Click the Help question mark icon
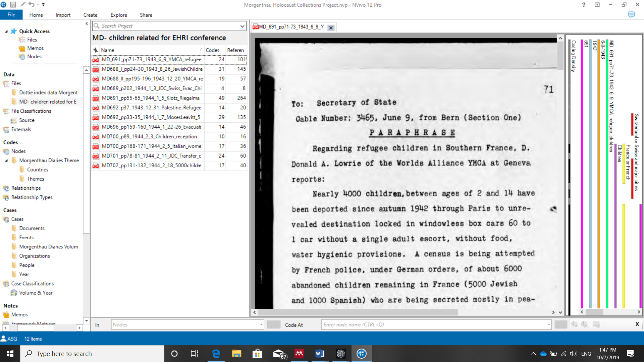 click(584, 5)
